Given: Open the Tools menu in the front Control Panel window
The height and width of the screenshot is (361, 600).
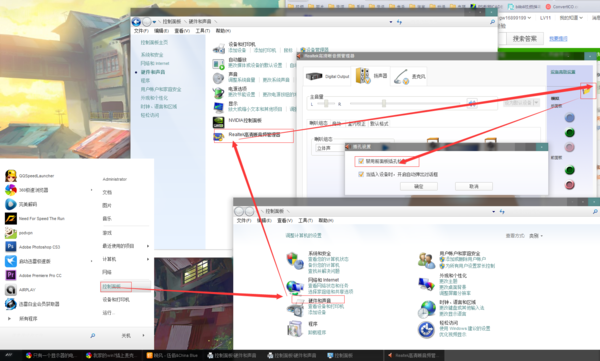Looking at the screenshot, I should tap(305, 221).
